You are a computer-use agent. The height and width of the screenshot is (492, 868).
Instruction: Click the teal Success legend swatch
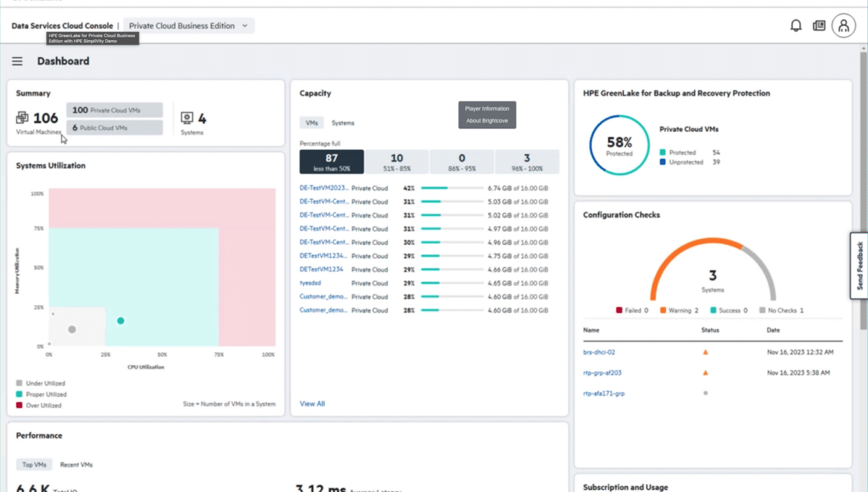pos(713,310)
